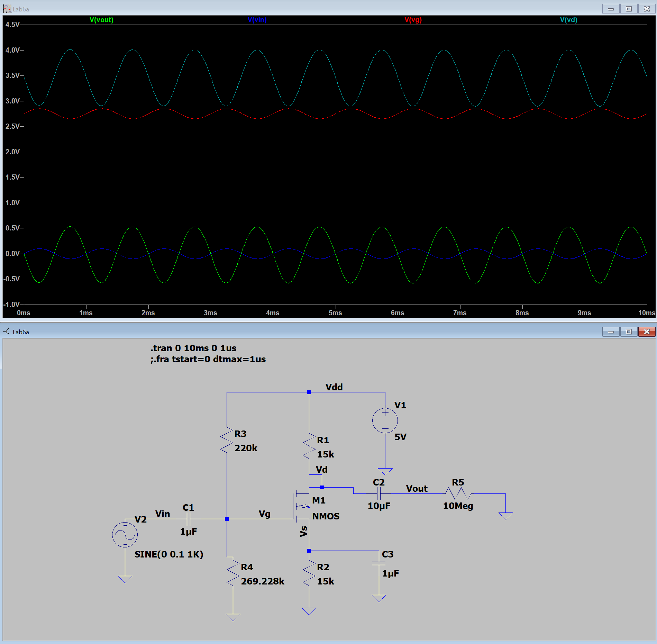Click the ground symbol below V1
The height and width of the screenshot is (644, 657).
coord(385,471)
